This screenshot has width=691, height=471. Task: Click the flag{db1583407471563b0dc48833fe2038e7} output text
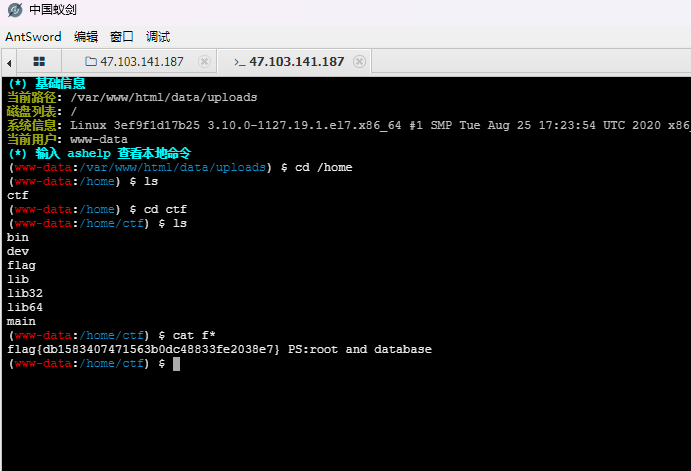(143, 349)
